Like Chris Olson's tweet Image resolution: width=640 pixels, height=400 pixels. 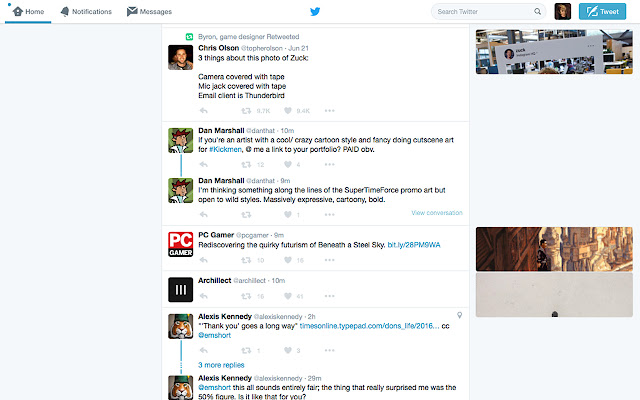[x=288, y=111]
